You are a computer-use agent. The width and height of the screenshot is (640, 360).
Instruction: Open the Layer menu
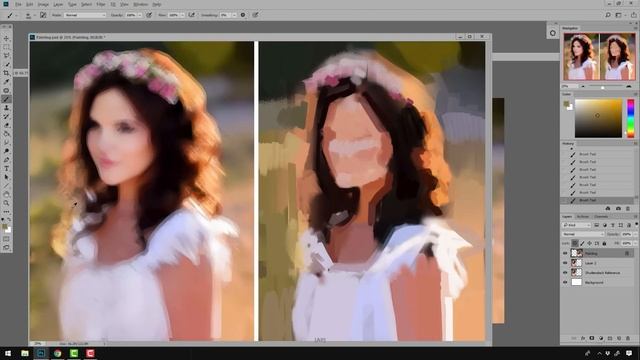[x=58, y=4]
